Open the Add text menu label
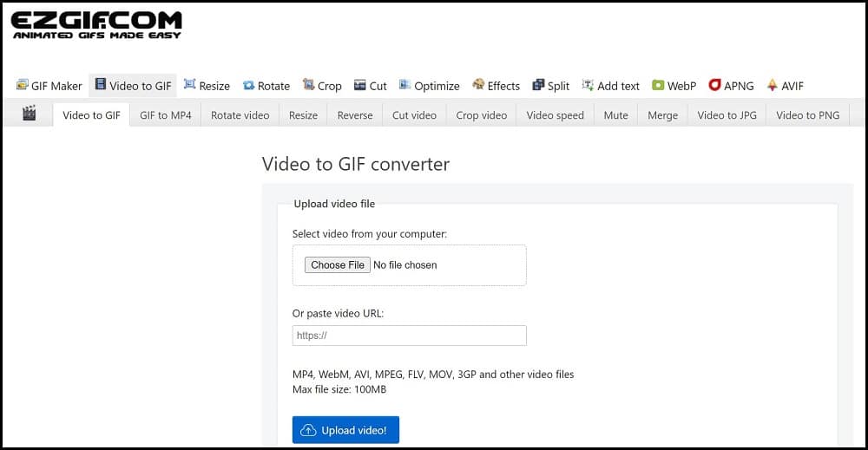Screen dimensions: 868x450 618,86
